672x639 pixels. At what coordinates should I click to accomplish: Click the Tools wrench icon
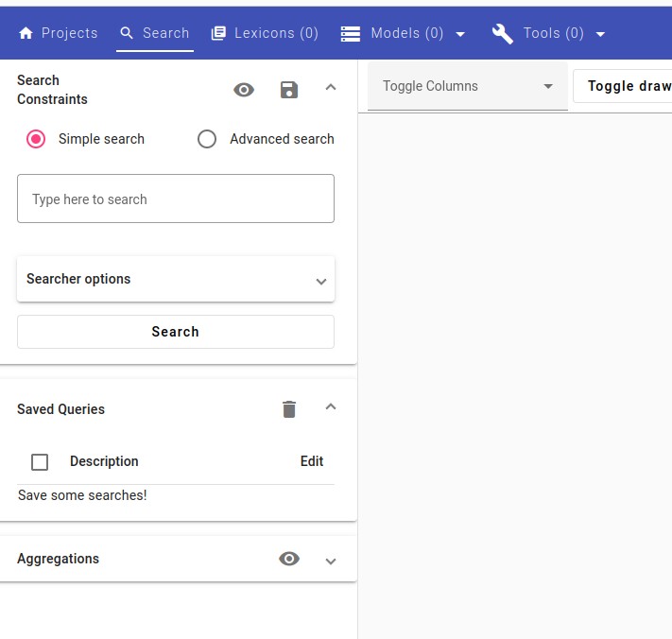click(503, 34)
